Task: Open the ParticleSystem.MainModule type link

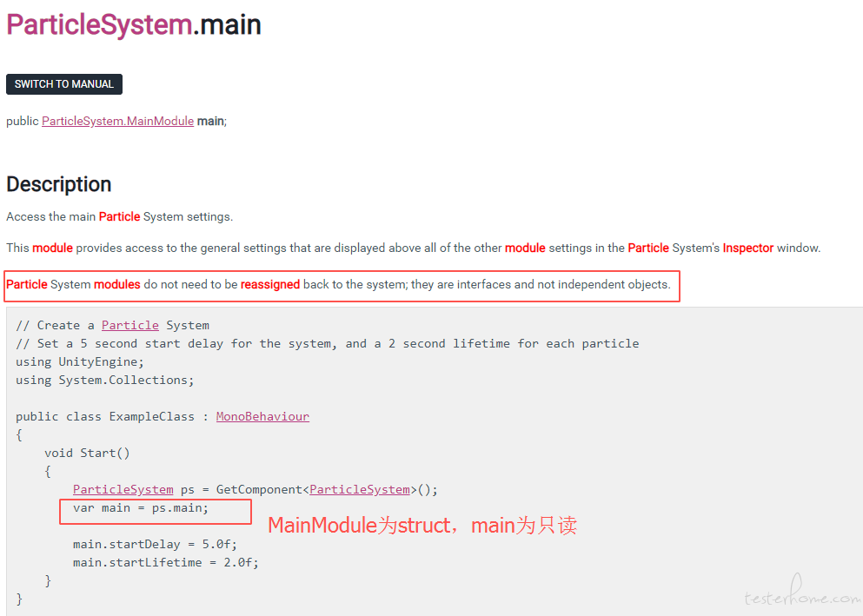Action: 118,121
